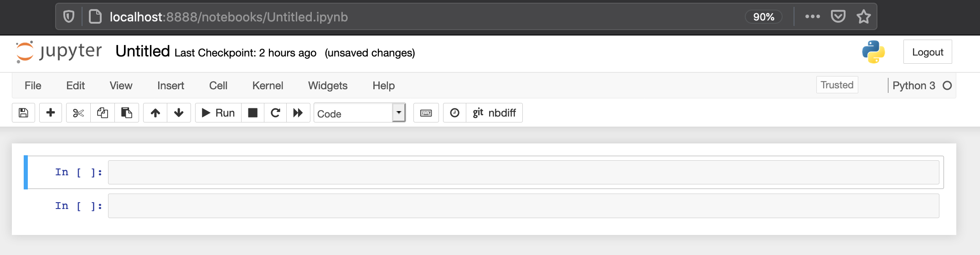This screenshot has height=255, width=980.
Task: Open the command palette keyboard icon
Action: coord(426,113)
